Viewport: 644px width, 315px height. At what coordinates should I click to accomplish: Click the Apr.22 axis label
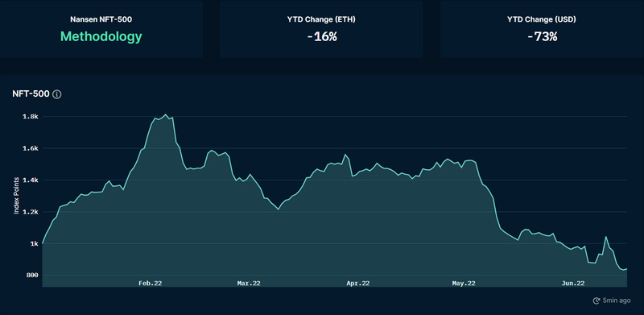tap(358, 284)
